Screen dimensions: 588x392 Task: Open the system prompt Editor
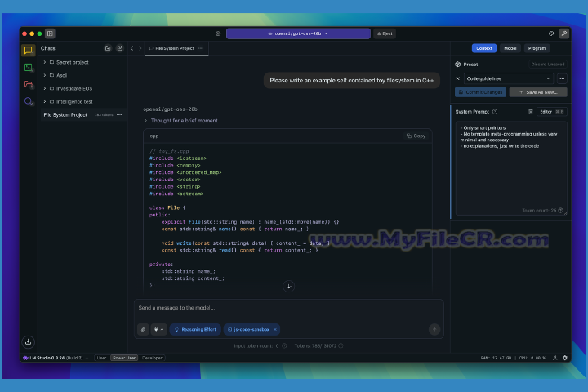coord(551,112)
